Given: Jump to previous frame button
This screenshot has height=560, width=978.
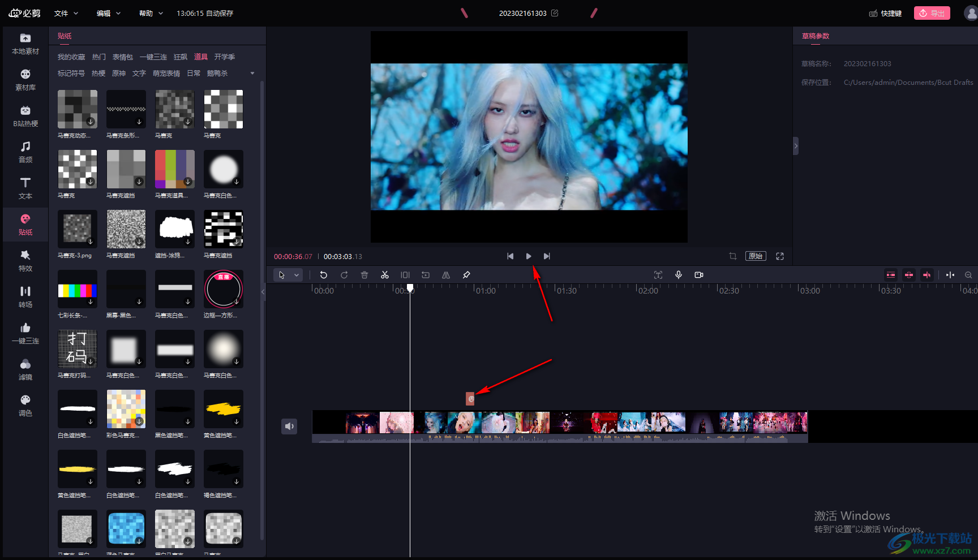Looking at the screenshot, I should click(x=511, y=256).
